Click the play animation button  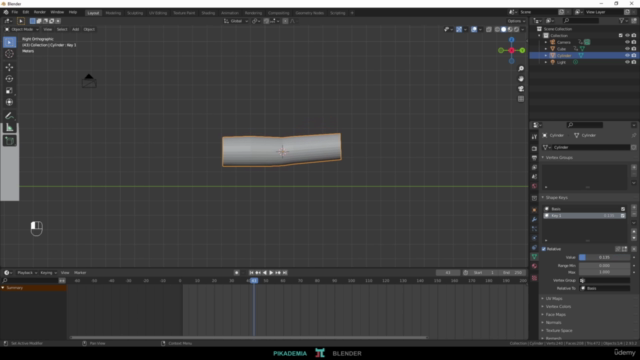[271, 273]
